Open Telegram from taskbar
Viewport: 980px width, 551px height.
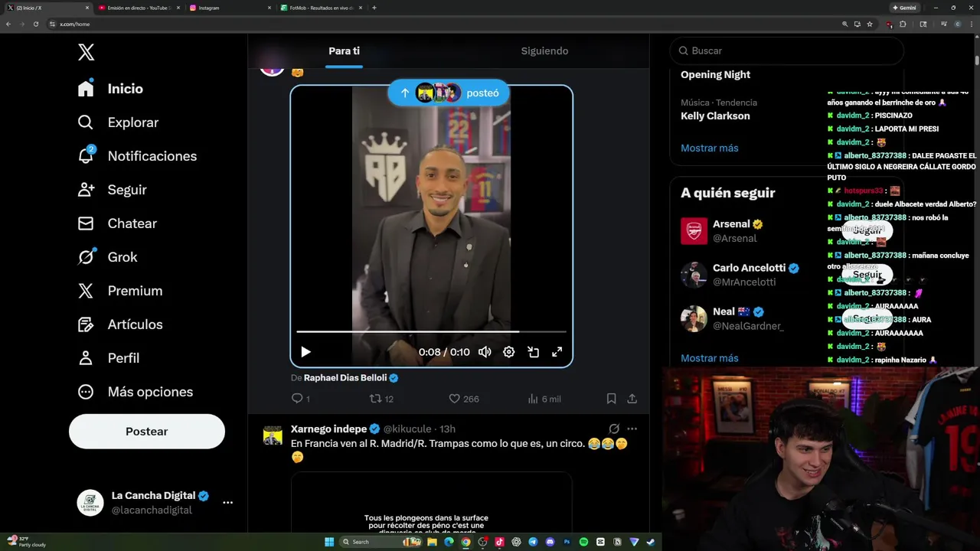533,542
